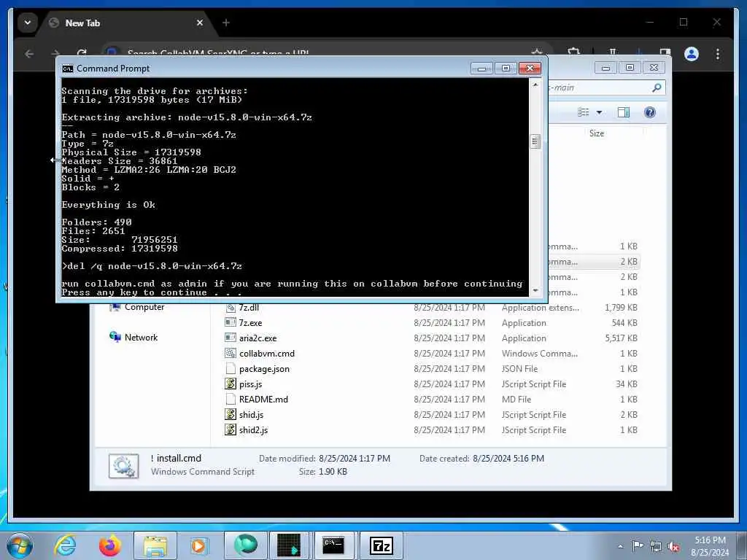Click the JSON File type of package.json
The width and height of the screenshot is (747, 560).
(x=519, y=368)
